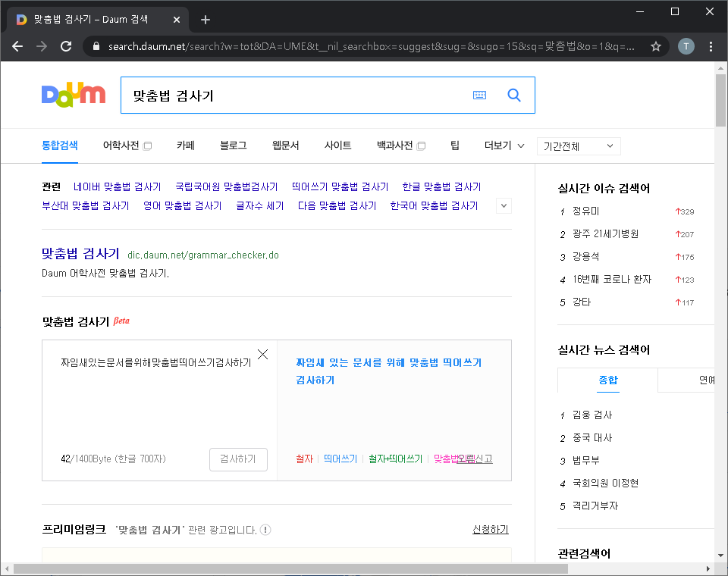The image size is (728, 576).
Task: Click the scroll down arrow
Action: (x=720, y=556)
